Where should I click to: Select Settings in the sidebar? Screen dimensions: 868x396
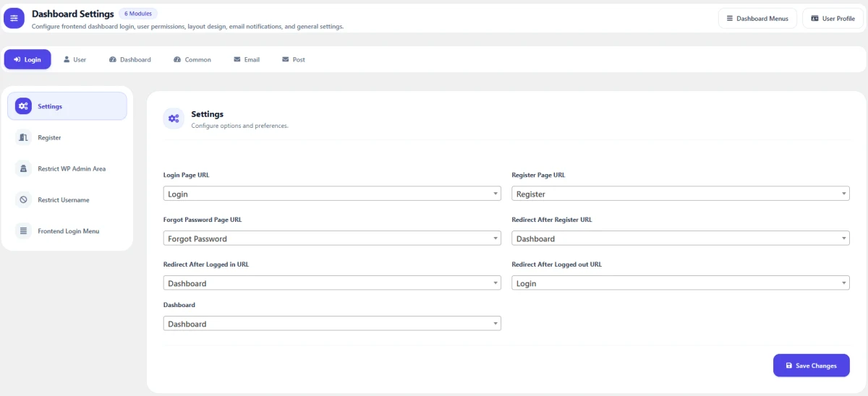coord(67,106)
